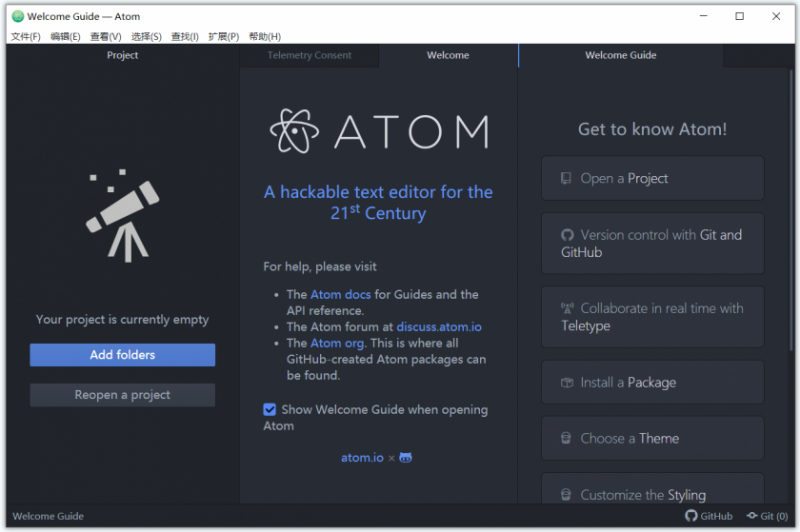Maximize the Atom window
800x532 pixels.
coord(739,16)
